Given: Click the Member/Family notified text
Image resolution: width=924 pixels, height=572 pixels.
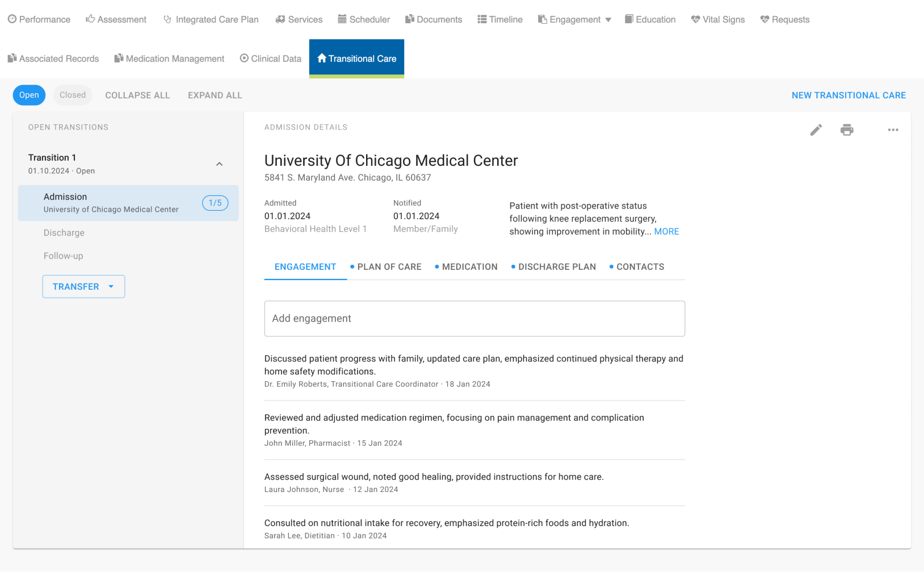Looking at the screenshot, I should 426,229.
